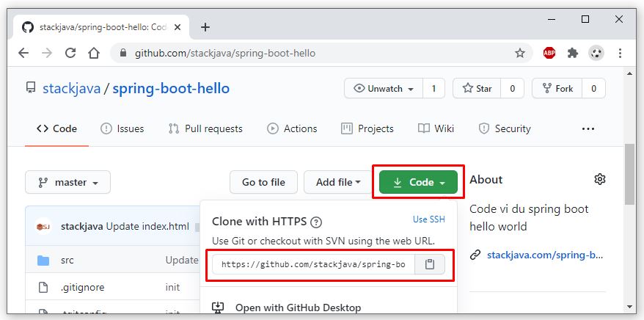The image size is (644, 320).
Task: Show more repository tabs via ellipsis
Action: pyautogui.click(x=588, y=129)
